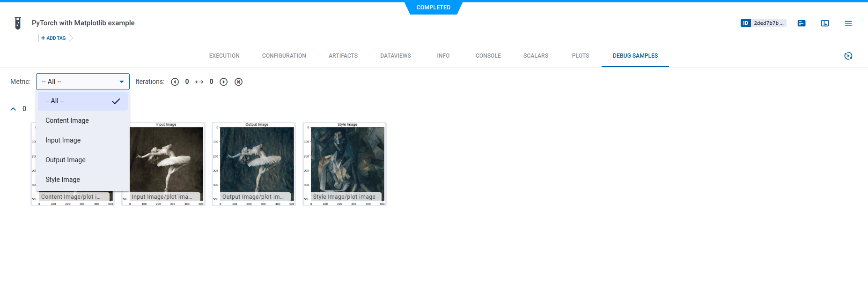Switch to the SCALARS tab

click(536, 56)
